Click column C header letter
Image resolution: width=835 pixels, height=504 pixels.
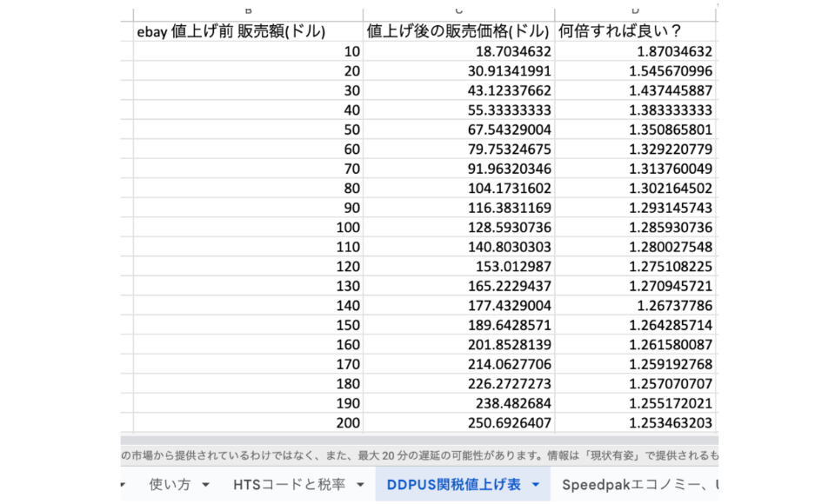tap(458, 10)
